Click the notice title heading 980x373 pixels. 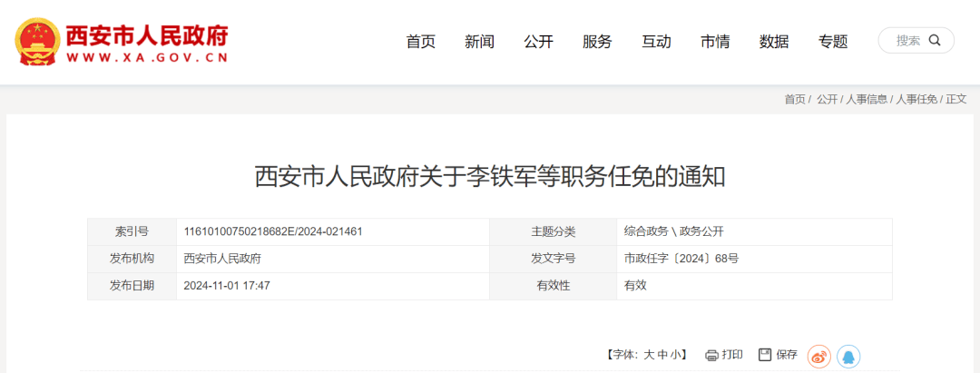tap(490, 178)
